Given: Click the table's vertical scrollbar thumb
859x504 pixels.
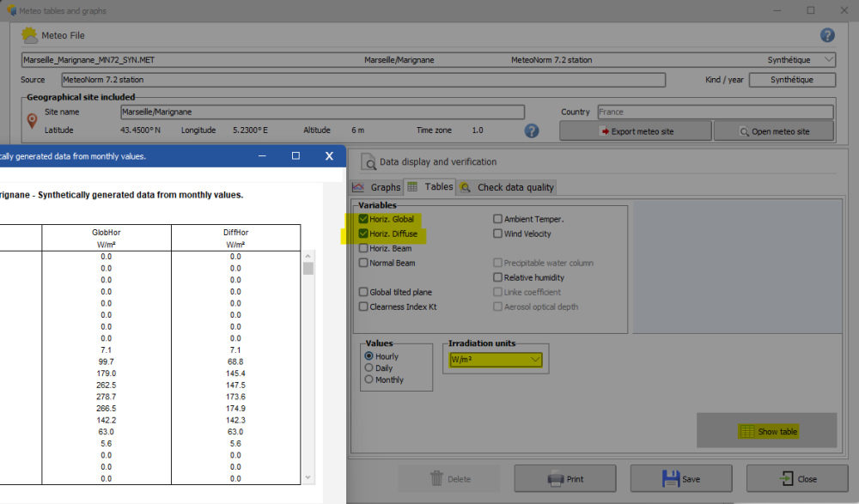Looking at the screenshot, I should coord(308,269).
